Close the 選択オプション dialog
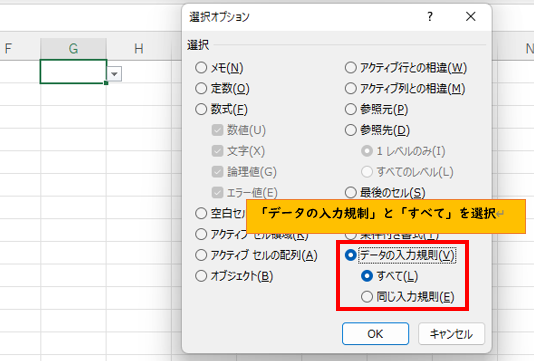Viewport: 534px width, 361px height. pos(471,16)
